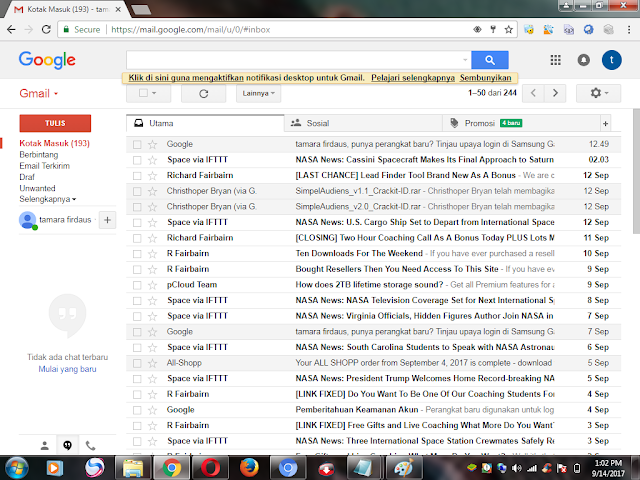The width and height of the screenshot is (640, 480).
Task: Go back in browser history
Action: point(11,29)
